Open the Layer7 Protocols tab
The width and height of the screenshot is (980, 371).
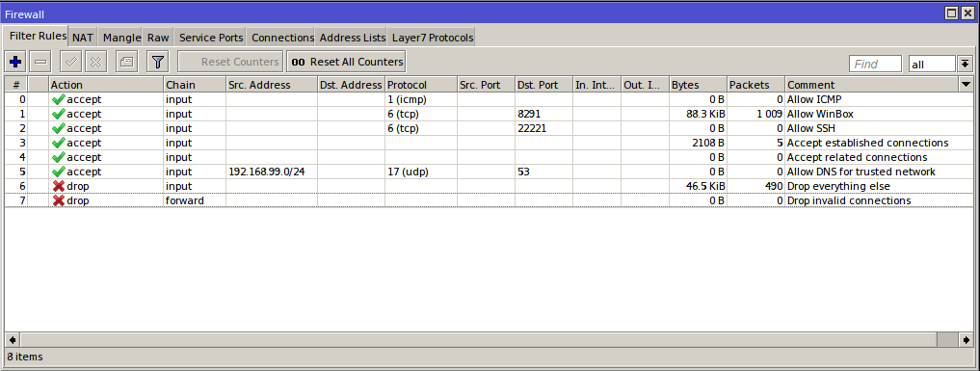click(x=433, y=38)
